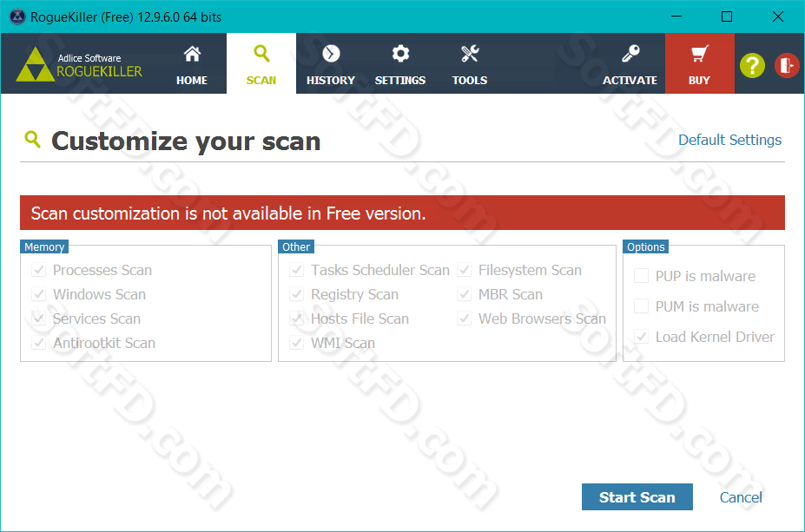Toggle Windows Scan checkbox
This screenshot has height=532, width=805.
click(x=39, y=294)
